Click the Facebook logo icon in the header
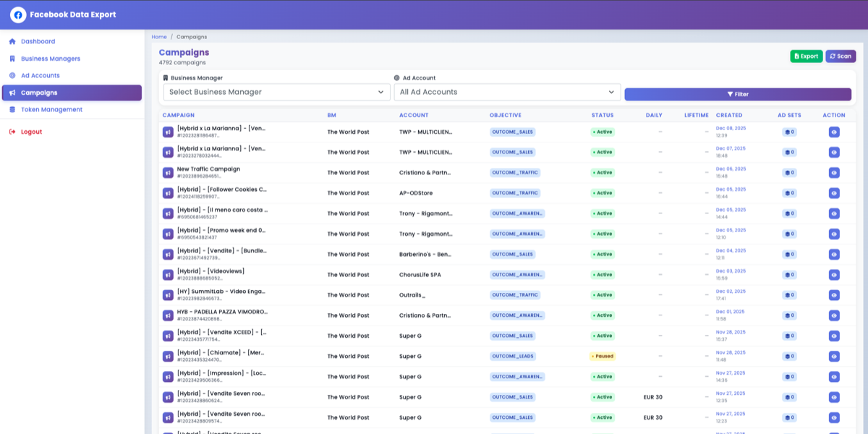Image resolution: width=868 pixels, height=434 pixels. (18, 14)
